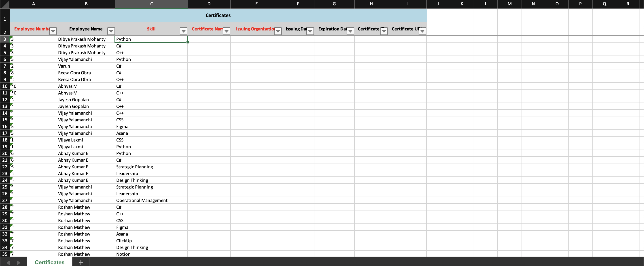
Task: Switch to the Certificates sheet tab
Action: [x=49, y=262]
